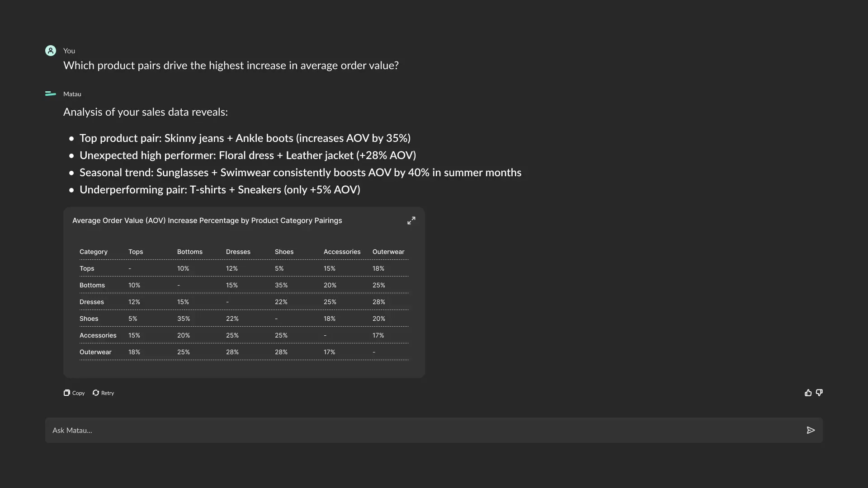The width and height of the screenshot is (868, 488).
Task: Click the thumbs down feedback icon
Action: [x=819, y=393]
